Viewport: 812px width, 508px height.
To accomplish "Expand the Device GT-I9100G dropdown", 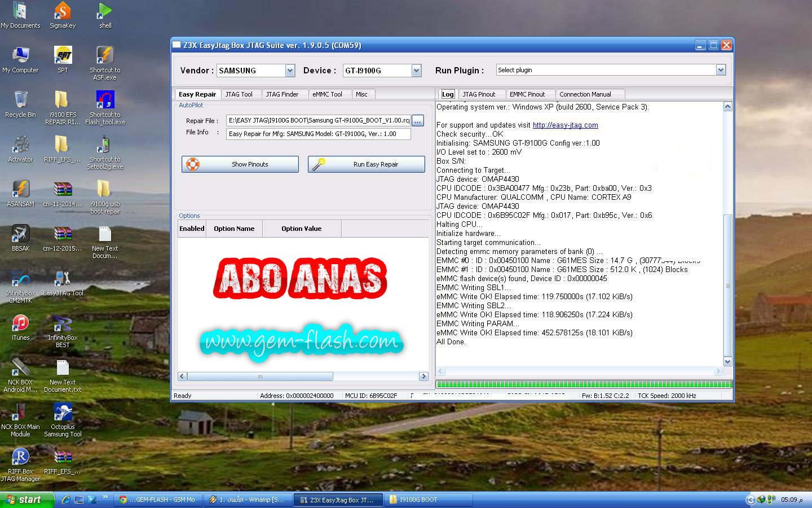I will (416, 71).
